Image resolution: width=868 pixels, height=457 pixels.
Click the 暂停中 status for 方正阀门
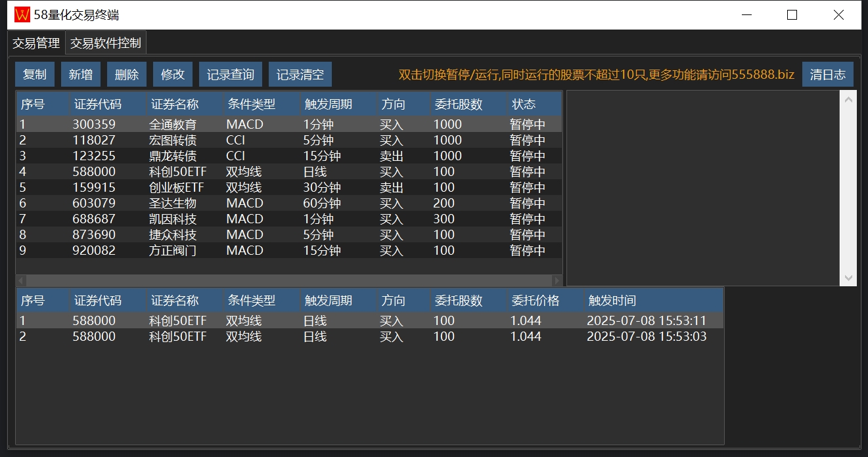tap(528, 250)
